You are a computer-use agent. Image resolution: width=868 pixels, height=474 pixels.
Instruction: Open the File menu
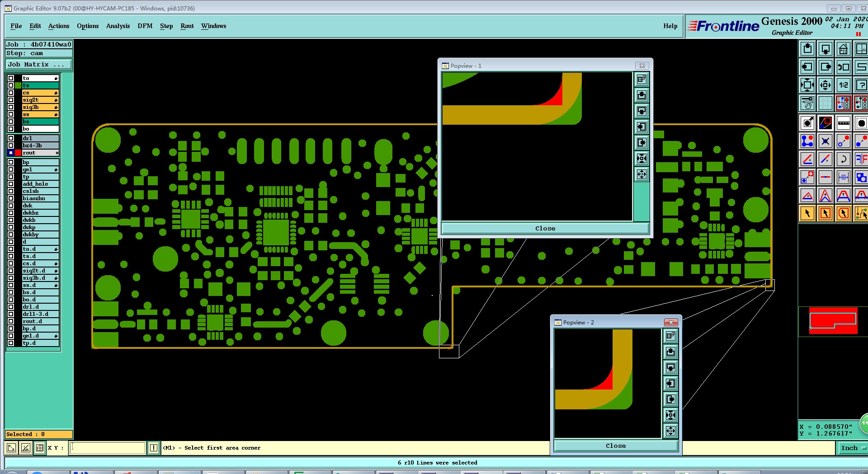click(16, 26)
